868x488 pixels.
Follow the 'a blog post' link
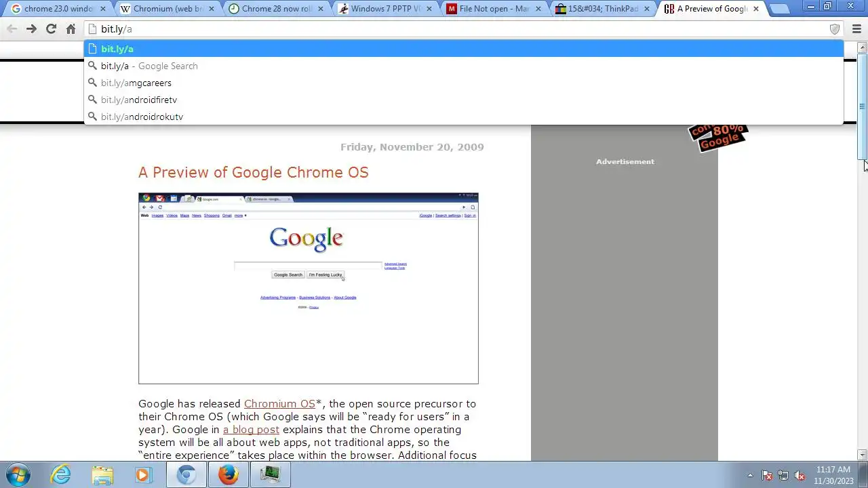click(x=251, y=430)
